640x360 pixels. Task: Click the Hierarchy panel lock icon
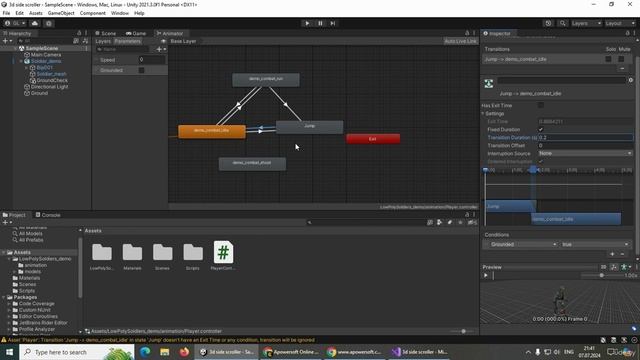(x=79, y=33)
